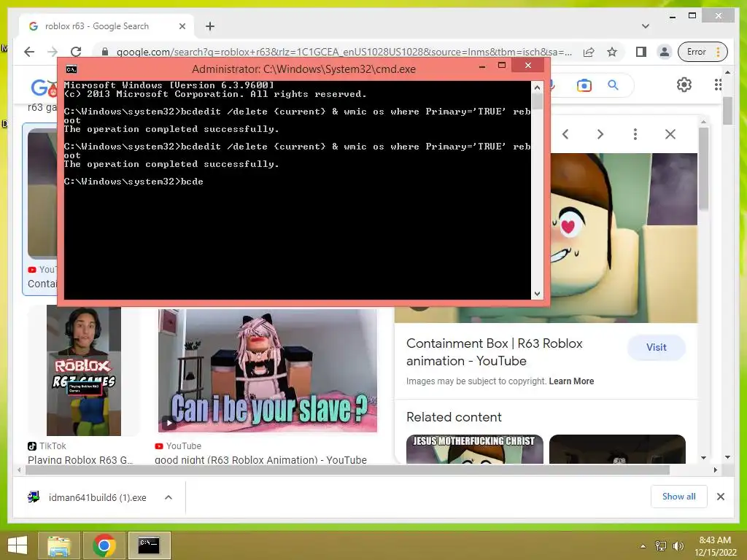Expand idman641build6 download options chevron

(x=169, y=497)
